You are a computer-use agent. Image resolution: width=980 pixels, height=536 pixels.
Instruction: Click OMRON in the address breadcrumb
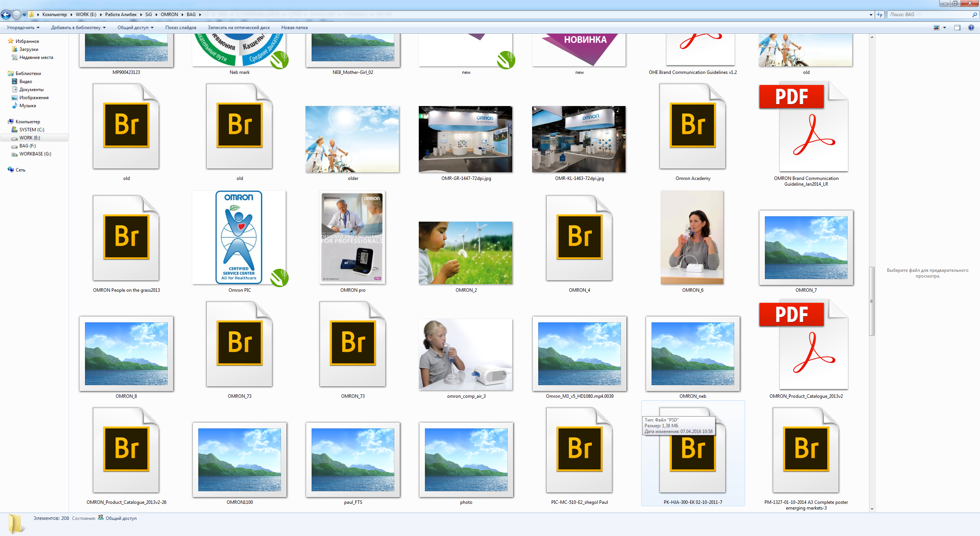[169, 15]
